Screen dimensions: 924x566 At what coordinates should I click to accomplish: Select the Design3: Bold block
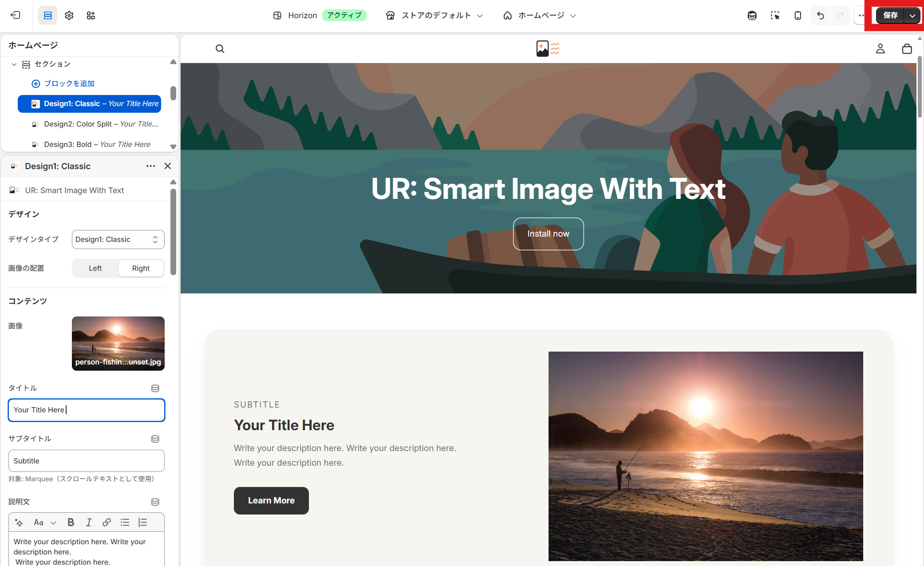tap(89, 145)
